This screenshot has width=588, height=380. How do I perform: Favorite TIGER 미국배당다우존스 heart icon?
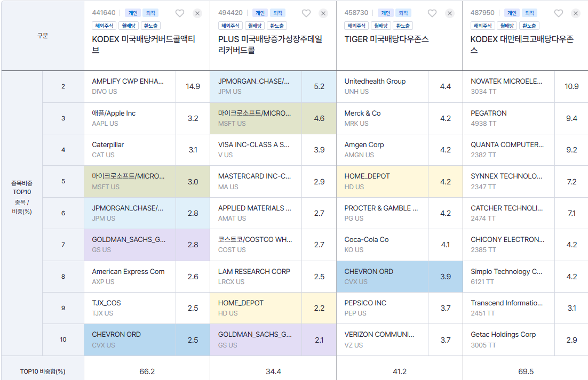432,13
